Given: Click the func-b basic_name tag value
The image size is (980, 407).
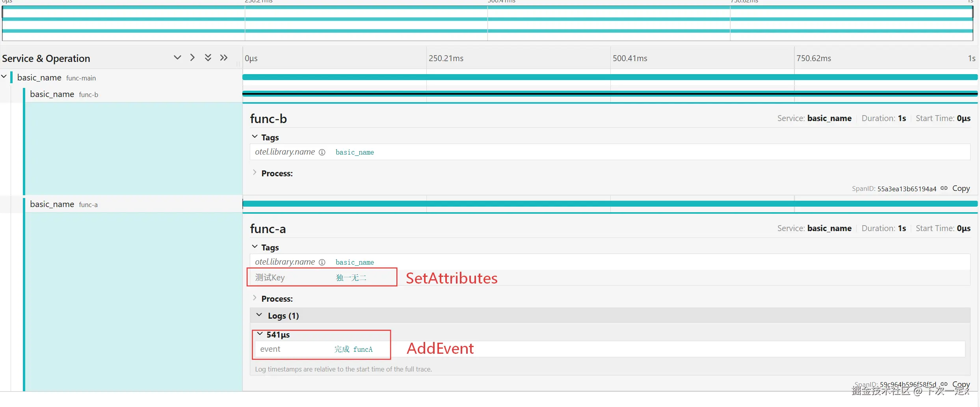Looking at the screenshot, I should click(355, 152).
